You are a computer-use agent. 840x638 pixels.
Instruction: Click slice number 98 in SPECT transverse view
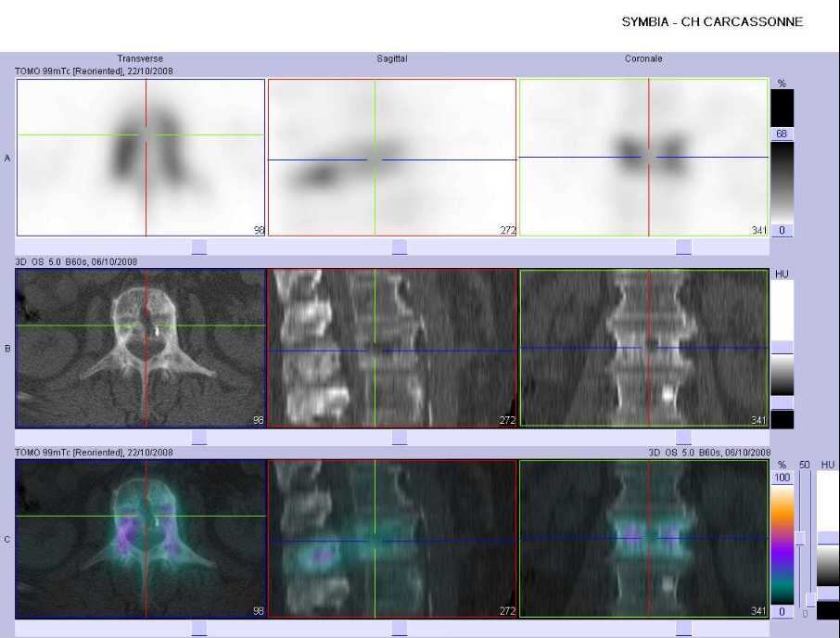259,230
